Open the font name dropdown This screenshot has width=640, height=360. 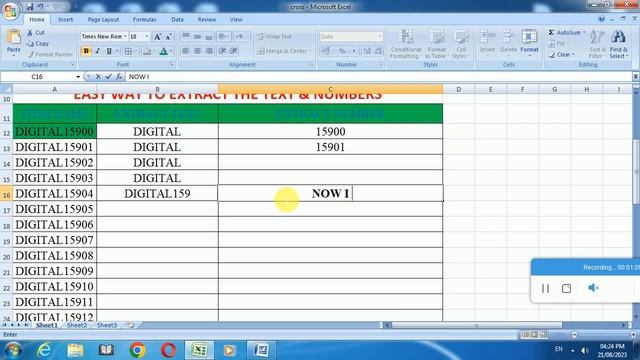point(125,37)
